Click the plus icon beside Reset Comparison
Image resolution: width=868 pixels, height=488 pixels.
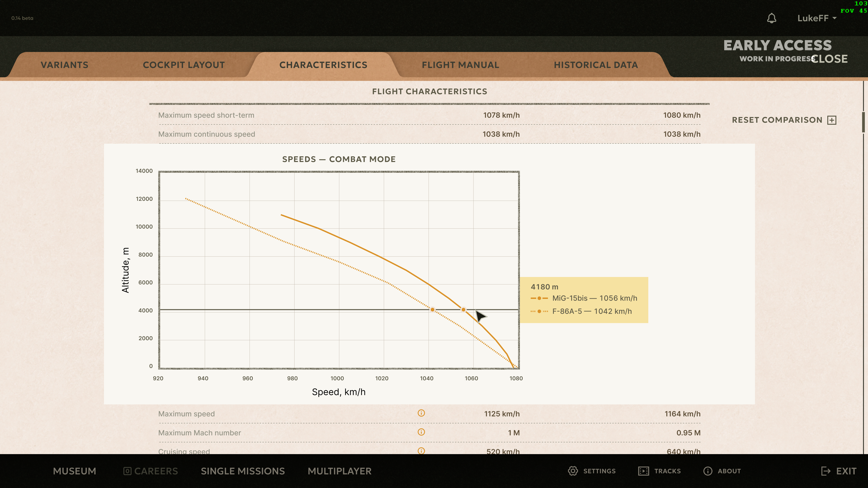click(832, 120)
